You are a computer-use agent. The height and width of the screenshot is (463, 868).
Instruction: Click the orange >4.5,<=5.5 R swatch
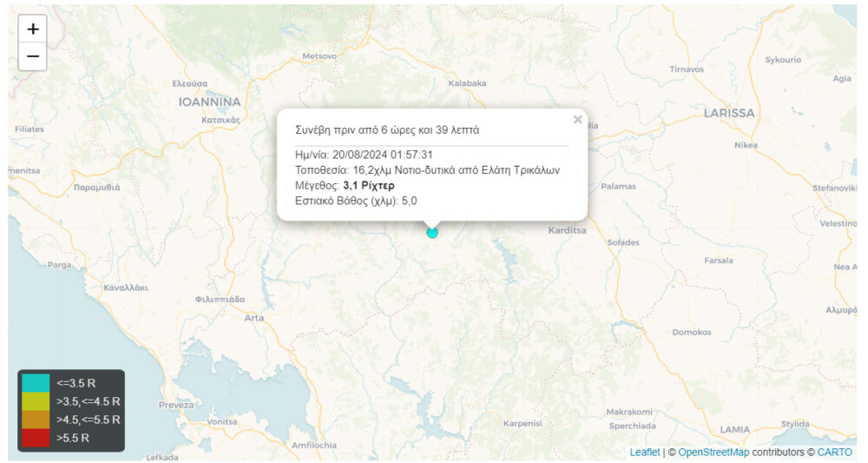36,420
